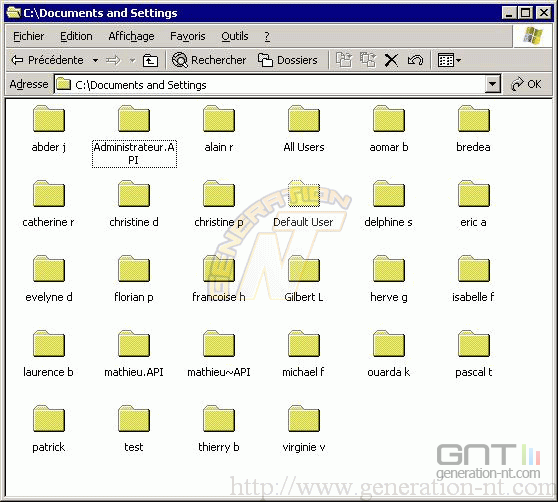Click the OK go button
The width and height of the screenshot is (558, 502).
tap(526, 84)
